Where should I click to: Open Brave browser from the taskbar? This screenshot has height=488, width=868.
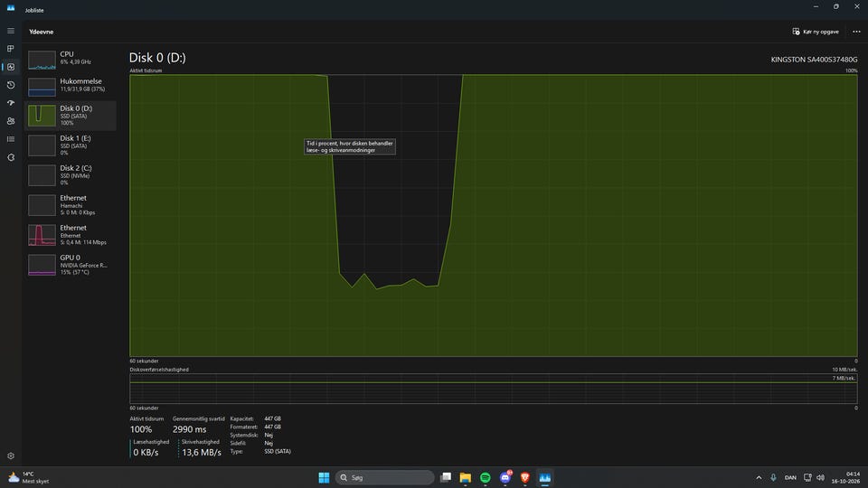(x=524, y=477)
